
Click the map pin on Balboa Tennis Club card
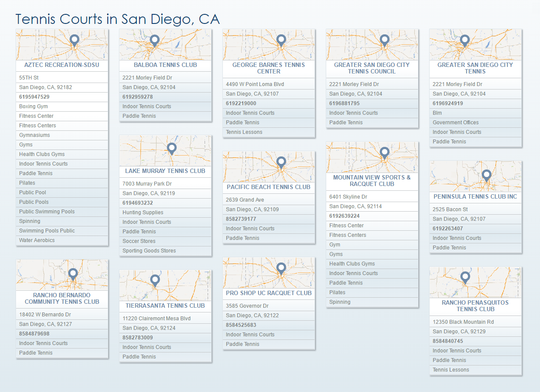154,40
